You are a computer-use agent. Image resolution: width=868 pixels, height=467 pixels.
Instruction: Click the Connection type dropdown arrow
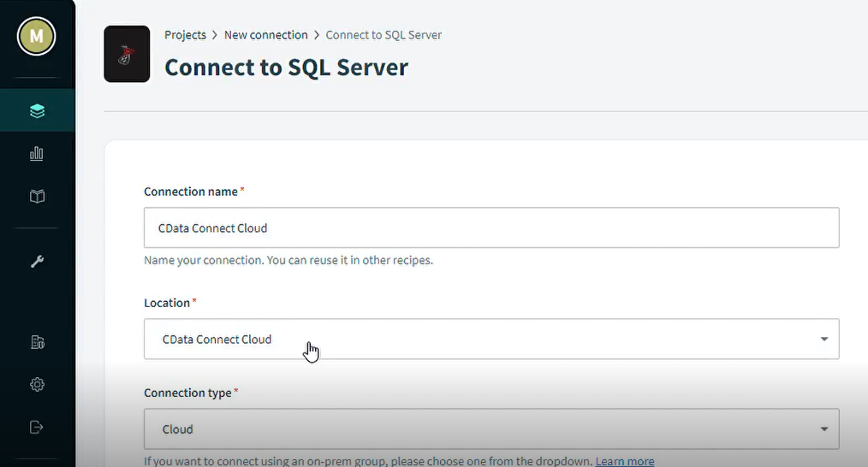824,429
